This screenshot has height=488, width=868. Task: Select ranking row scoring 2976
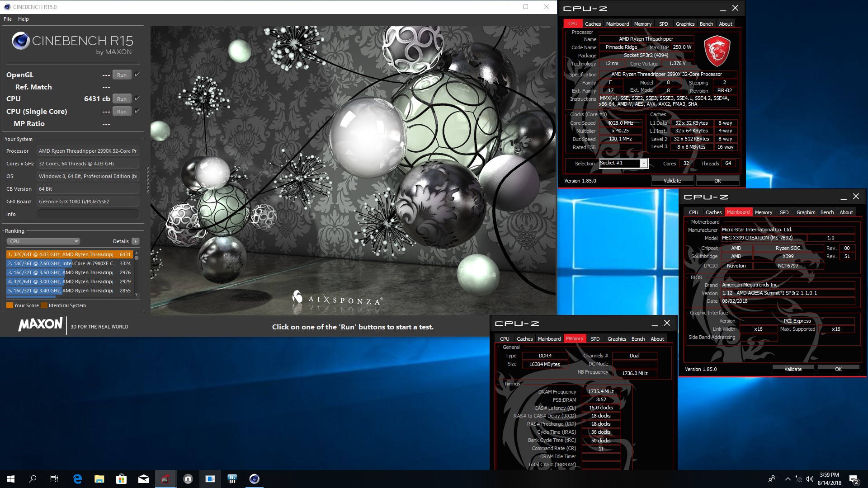pos(69,272)
